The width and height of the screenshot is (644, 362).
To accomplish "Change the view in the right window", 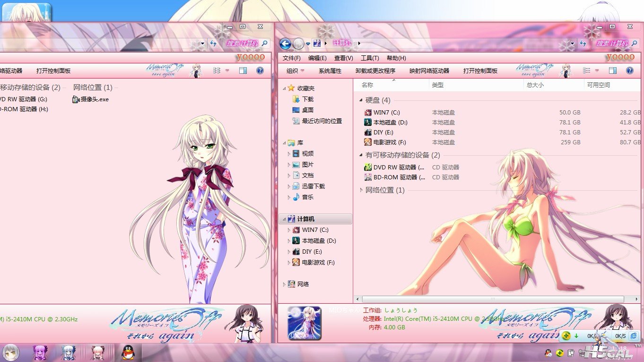I will coord(587,71).
